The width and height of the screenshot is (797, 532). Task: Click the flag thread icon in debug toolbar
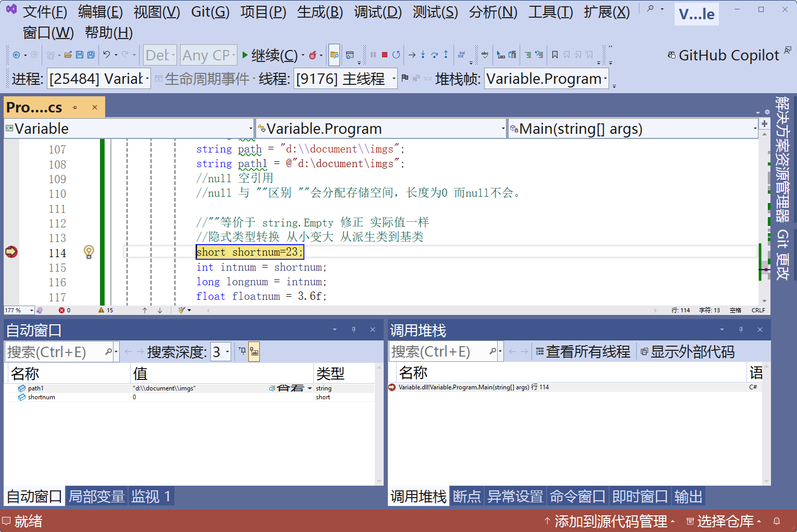click(x=405, y=78)
